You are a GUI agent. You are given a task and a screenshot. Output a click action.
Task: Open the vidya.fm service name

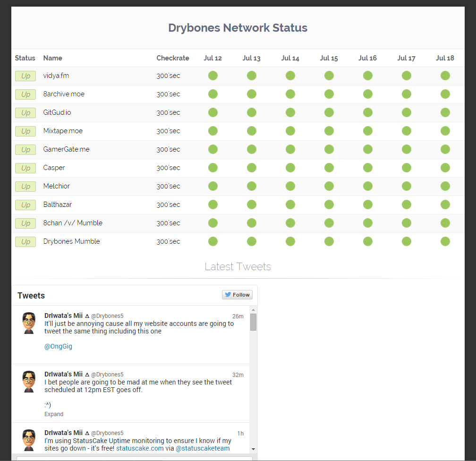click(x=56, y=76)
